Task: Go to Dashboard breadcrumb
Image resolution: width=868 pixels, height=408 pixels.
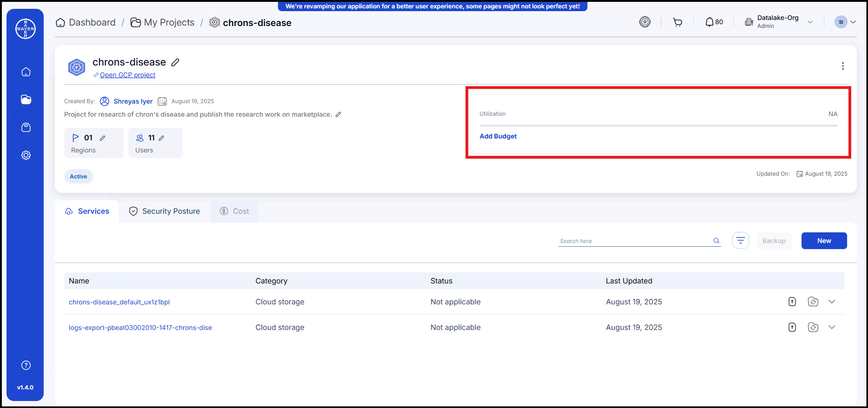Action: coord(85,22)
